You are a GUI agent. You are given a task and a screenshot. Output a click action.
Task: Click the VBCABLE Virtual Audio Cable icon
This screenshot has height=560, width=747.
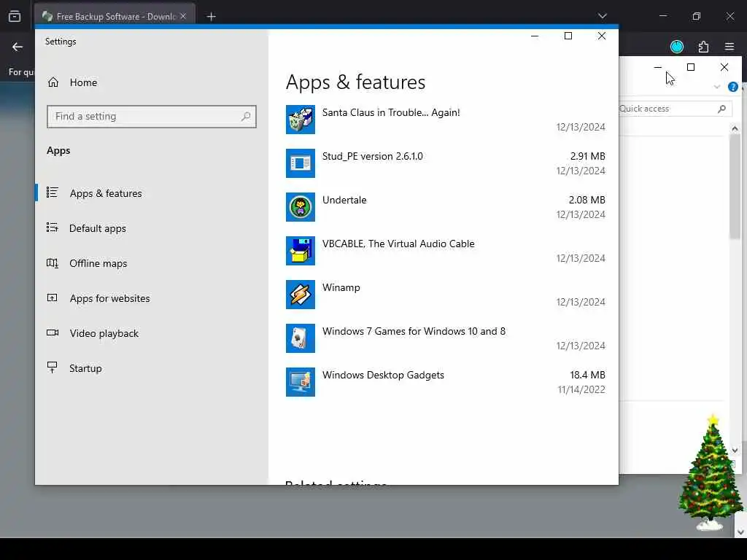(300, 251)
